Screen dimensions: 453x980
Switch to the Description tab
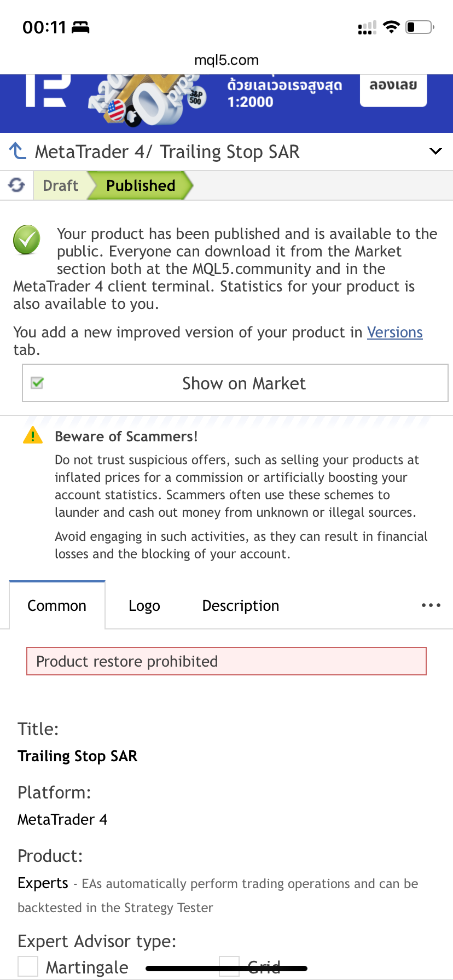point(241,605)
